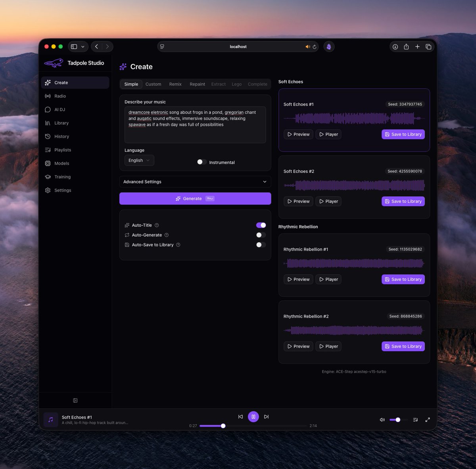Image resolution: width=476 pixels, height=469 pixels.
Task: Switch to the Simple tab
Action: (x=131, y=84)
